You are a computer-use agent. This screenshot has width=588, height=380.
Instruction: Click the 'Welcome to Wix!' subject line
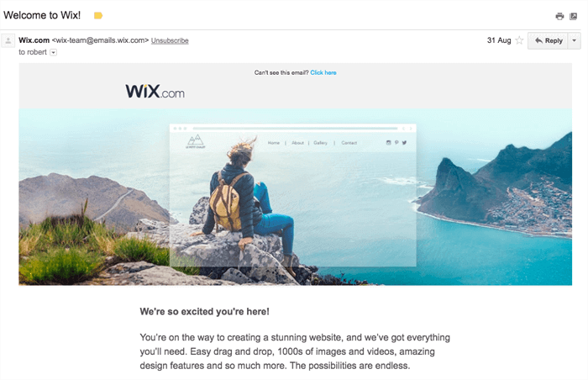[42, 15]
